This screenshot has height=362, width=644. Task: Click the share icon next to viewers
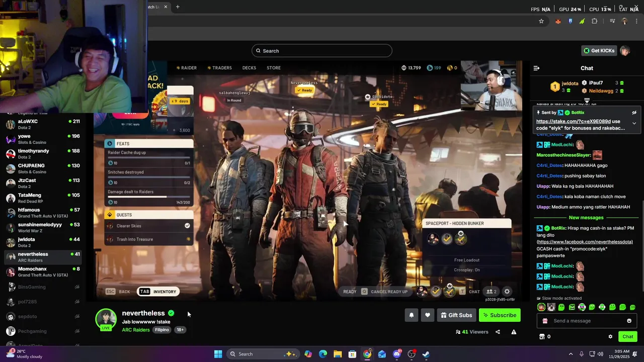(498, 332)
